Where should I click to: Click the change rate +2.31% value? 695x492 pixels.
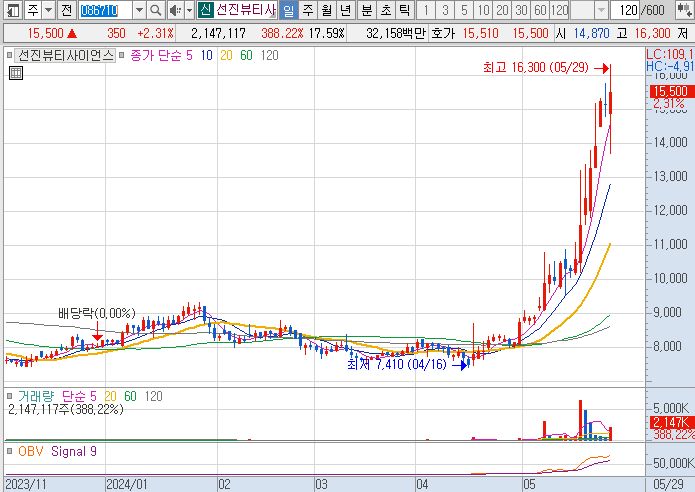156,33
